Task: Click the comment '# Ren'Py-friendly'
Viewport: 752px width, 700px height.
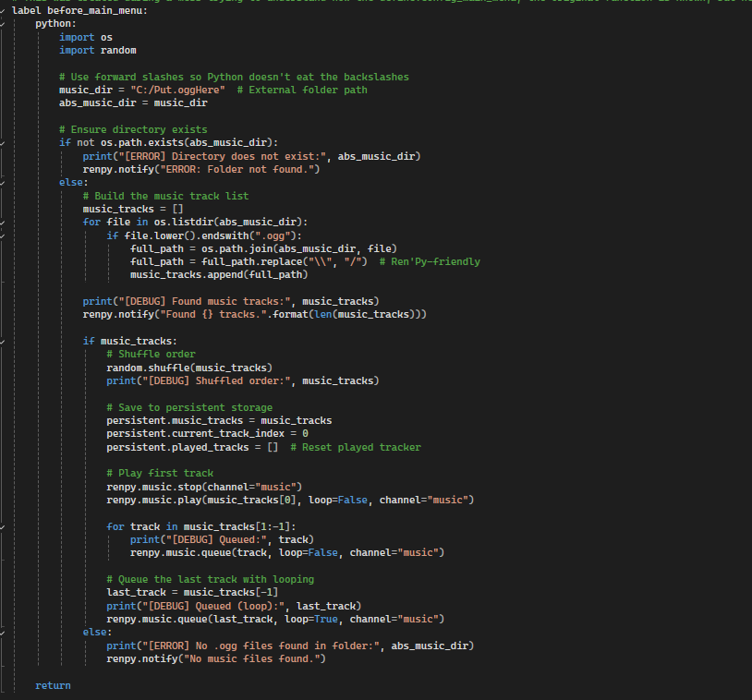Action: [x=430, y=261]
